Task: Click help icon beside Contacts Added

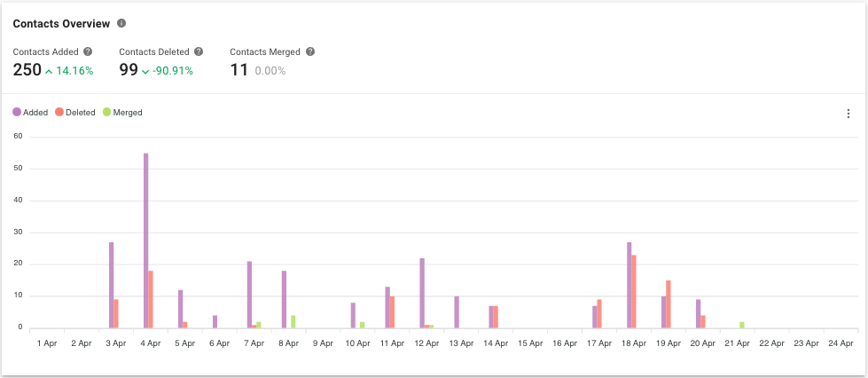Action: 88,52
